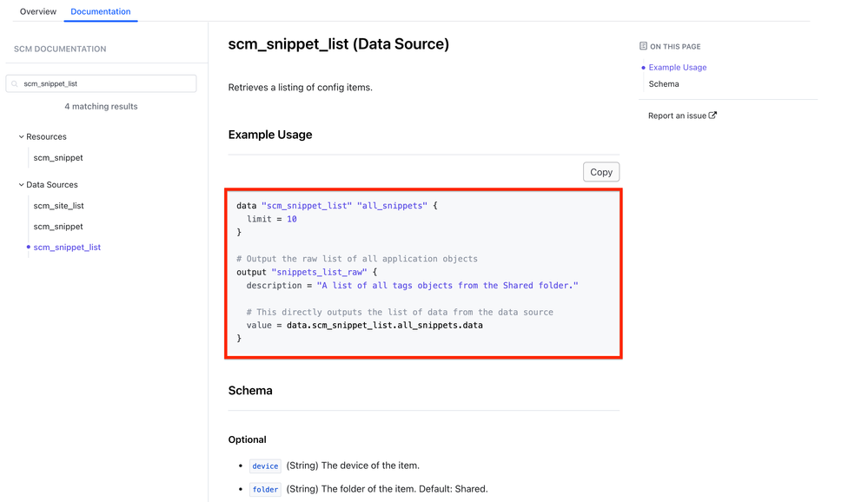This screenshot has height=502, width=868.
Task: Click the On This Page document icon
Action: [643, 46]
